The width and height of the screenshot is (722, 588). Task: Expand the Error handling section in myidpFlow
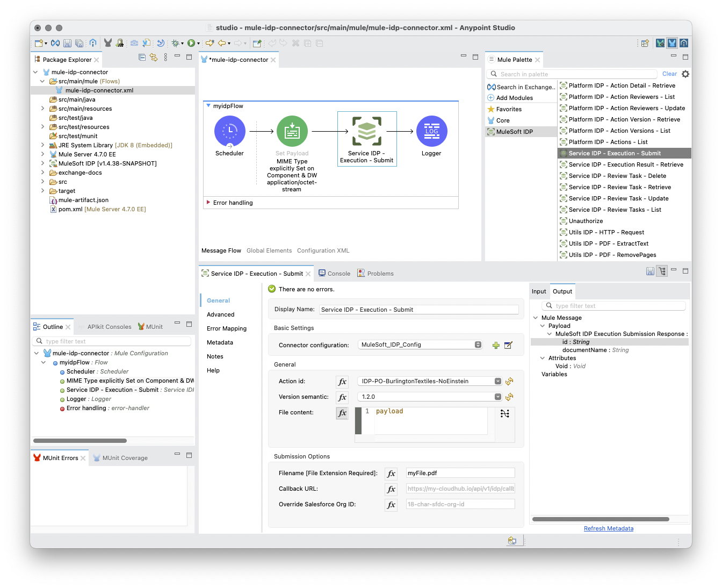[208, 203]
